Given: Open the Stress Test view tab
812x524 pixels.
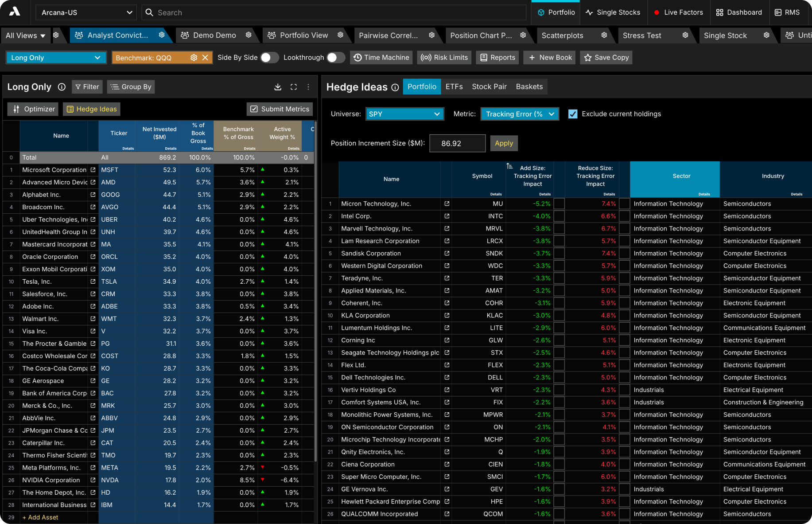Looking at the screenshot, I should (642, 35).
